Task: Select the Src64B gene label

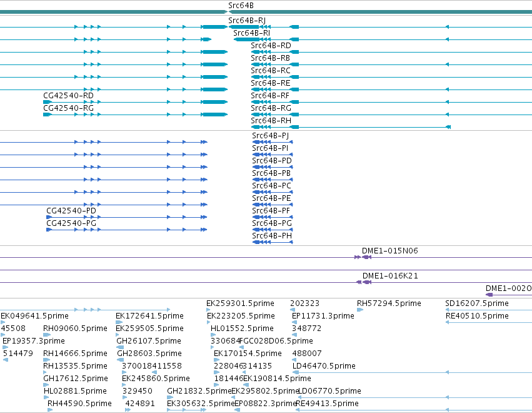Action: pos(241,6)
